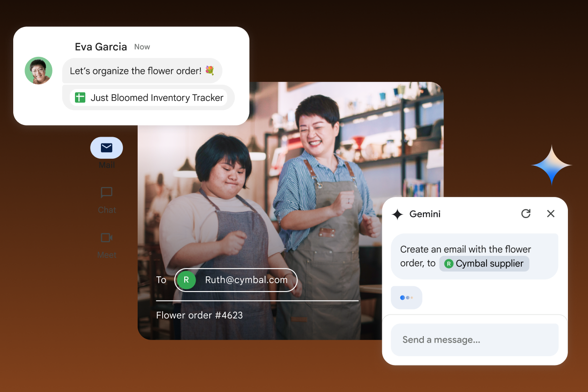Click "Let's organize the flower order!" message
This screenshot has height=392, width=588.
(142, 71)
